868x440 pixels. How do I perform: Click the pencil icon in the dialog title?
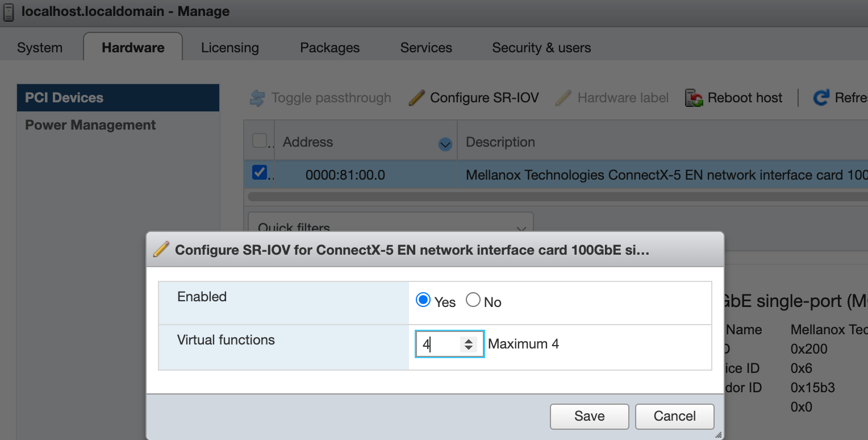161,249
